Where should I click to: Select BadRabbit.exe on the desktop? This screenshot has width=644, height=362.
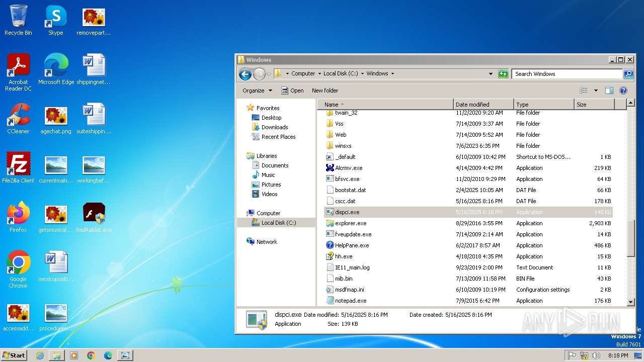pos(94,217)
